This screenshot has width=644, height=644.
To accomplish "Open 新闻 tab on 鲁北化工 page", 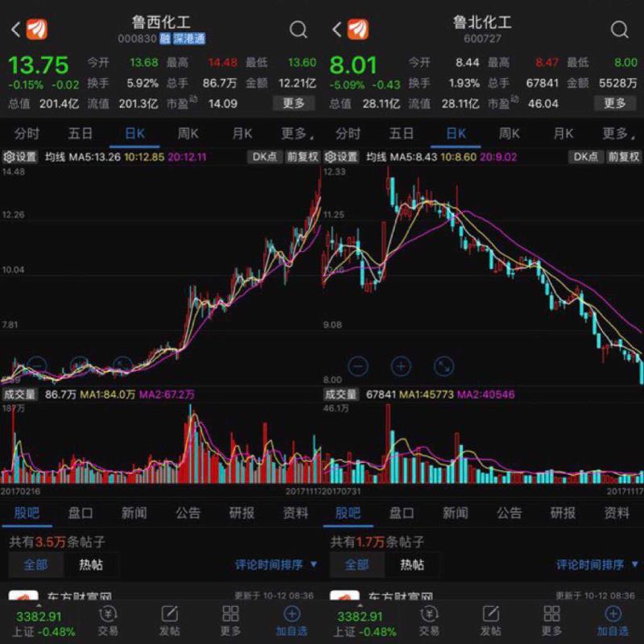I will pyautogui.click(x=455, y=513).
